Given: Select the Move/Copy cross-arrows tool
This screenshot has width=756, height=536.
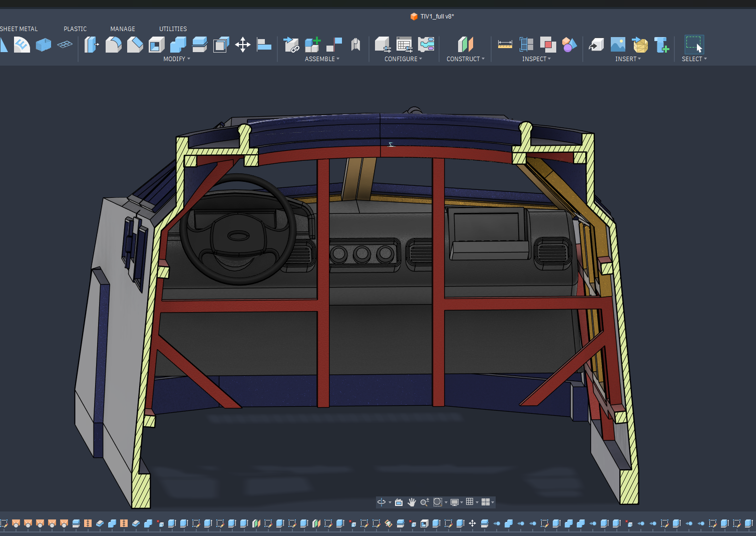Looking at the screenshot, I should click(243, 45).
